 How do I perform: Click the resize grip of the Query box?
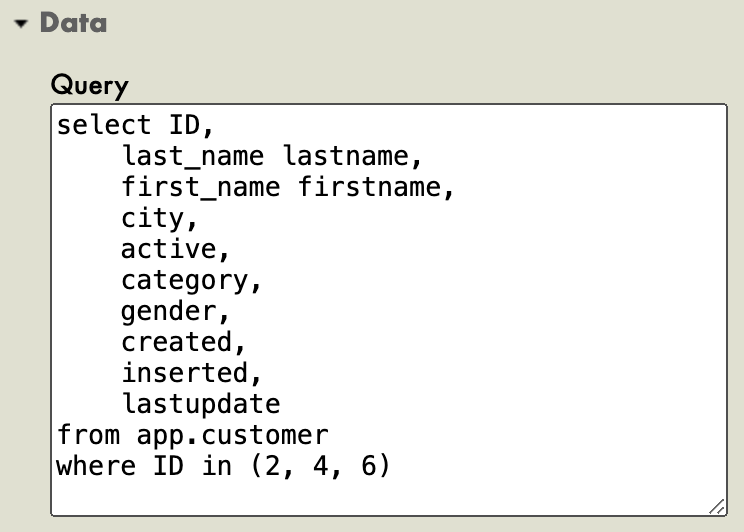pos(716,506)
